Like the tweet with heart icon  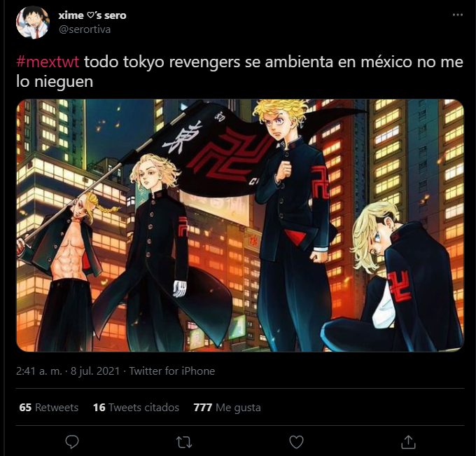click(x=297, y=442)
